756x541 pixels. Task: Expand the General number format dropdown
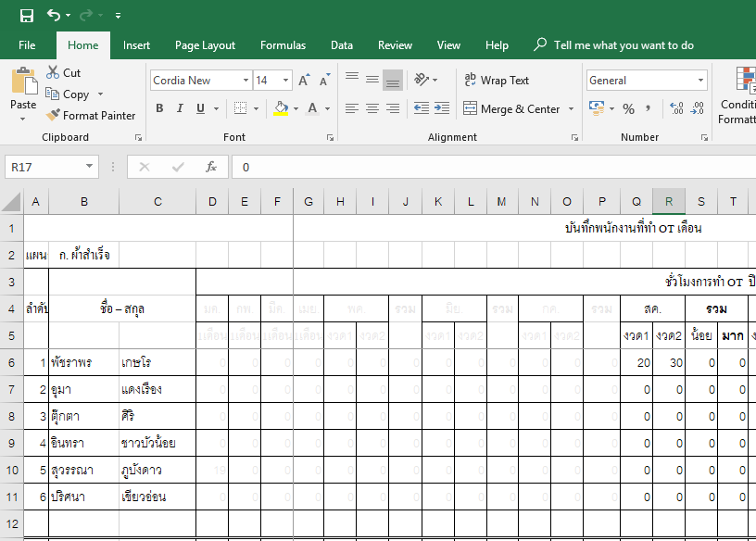[x=699, y=81]
